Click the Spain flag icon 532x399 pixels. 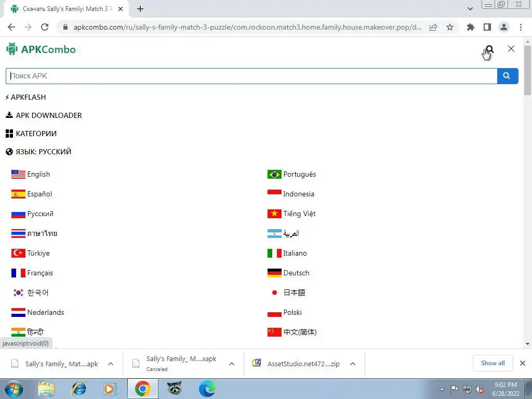(x=18, y=194)
